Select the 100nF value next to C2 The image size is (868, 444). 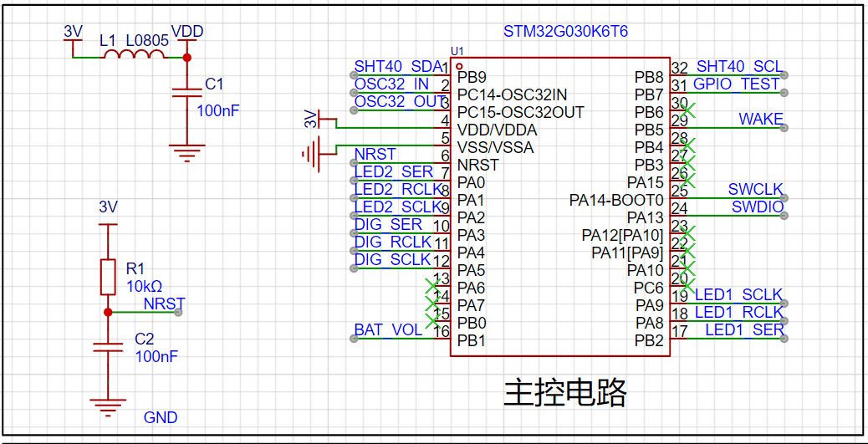[156, 356]
